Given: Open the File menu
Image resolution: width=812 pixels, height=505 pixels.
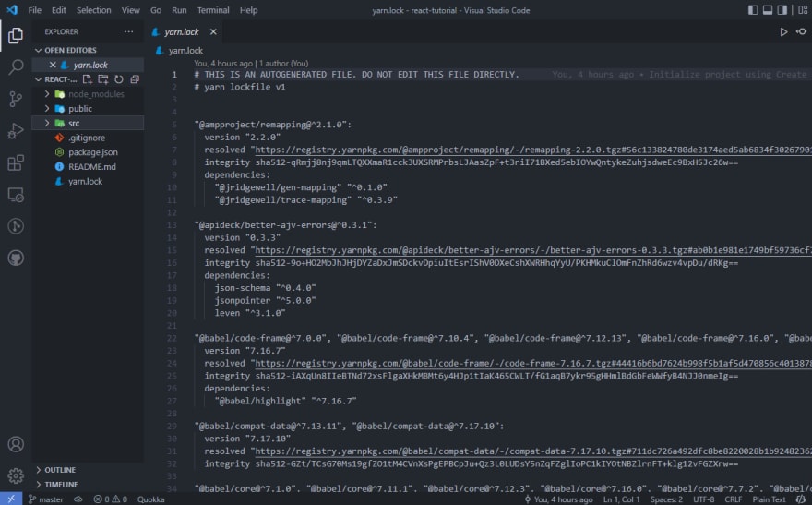Looking at the screenshot, I should [x=35, y=10].
